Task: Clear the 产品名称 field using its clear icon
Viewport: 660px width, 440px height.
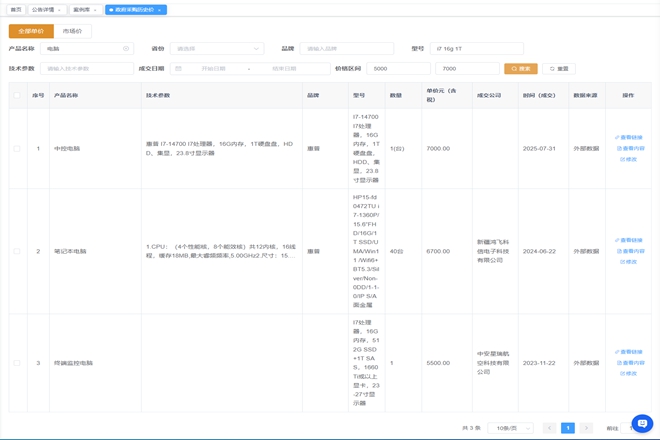Action: click(126, 48)
